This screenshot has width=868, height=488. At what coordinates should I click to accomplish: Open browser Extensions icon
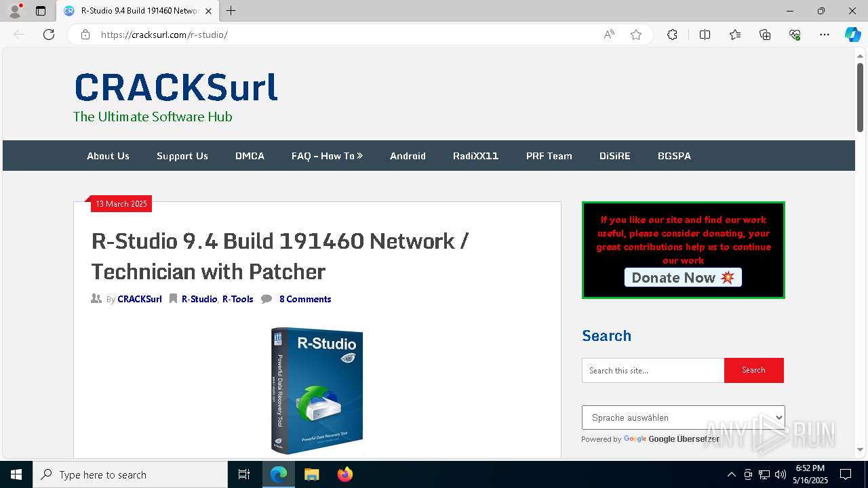coord(672,35)
